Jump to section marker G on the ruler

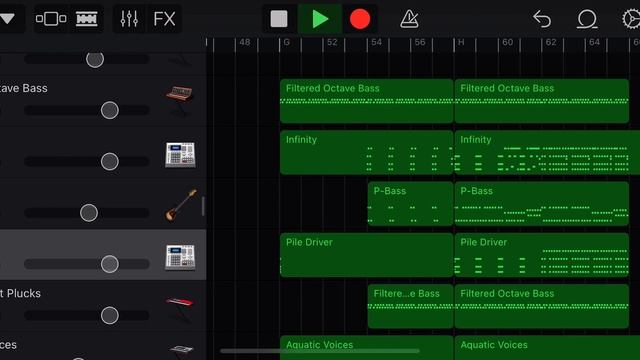[287, 42]
